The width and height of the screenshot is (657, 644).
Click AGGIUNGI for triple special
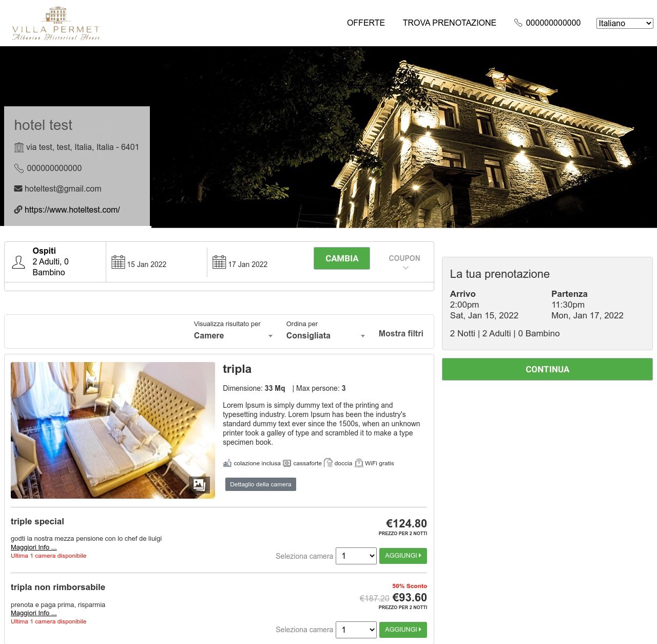point(403,556)
